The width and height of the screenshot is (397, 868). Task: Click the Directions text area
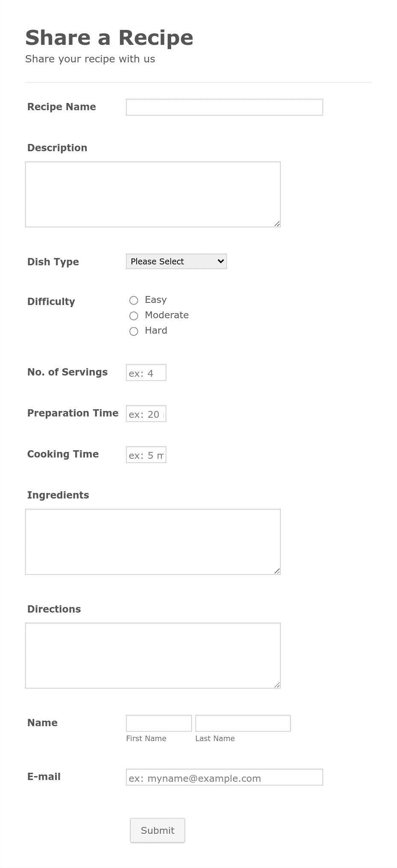click(x=152, y=654)
